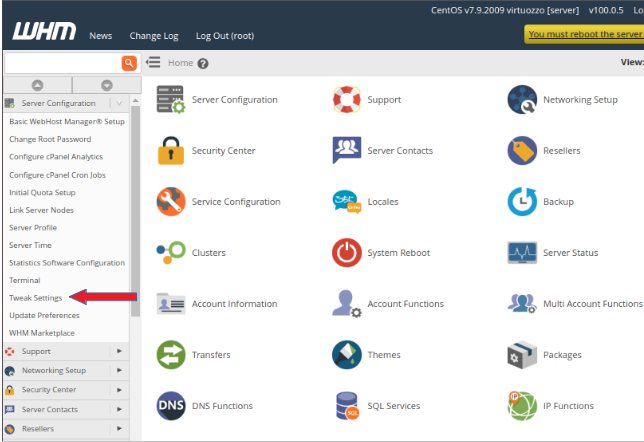Click the sidebar scrollbar up arrow

point(136,101)
